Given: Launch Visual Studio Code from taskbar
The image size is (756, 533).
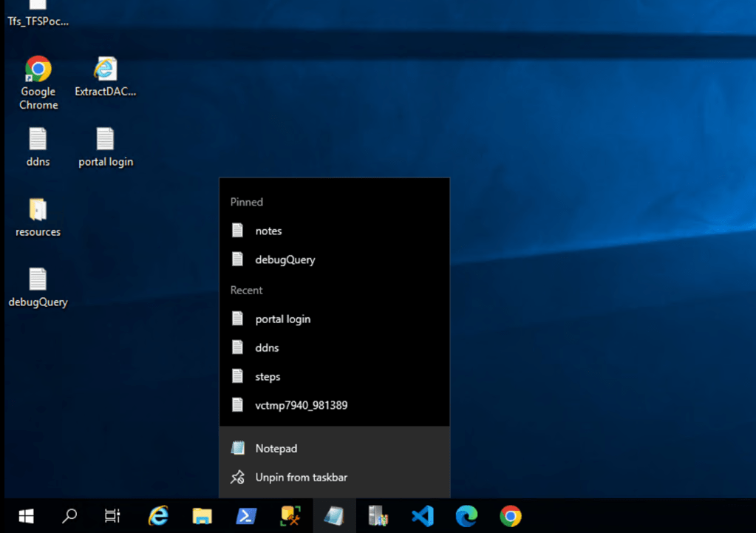Looking at the screenshot, I should [x=423, y=516].
